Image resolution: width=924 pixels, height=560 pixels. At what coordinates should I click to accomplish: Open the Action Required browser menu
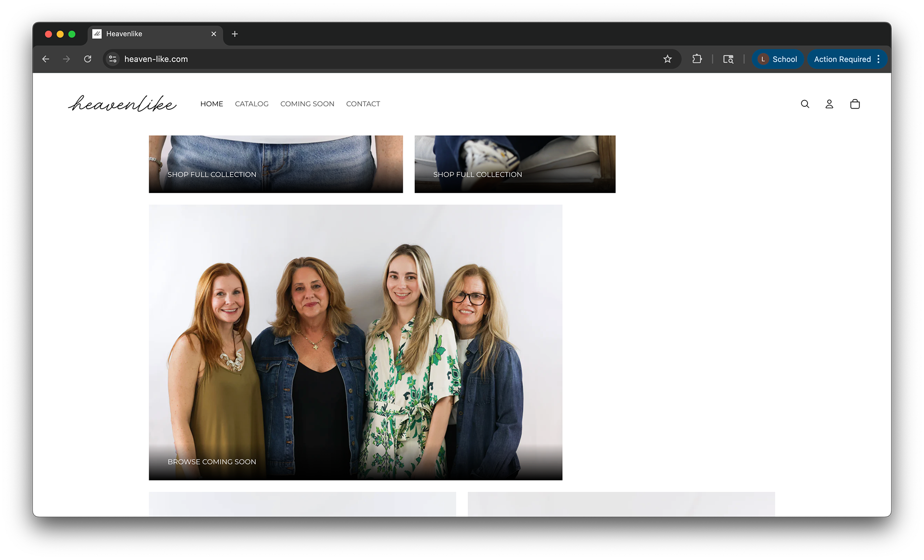click(x=847, y=59)
